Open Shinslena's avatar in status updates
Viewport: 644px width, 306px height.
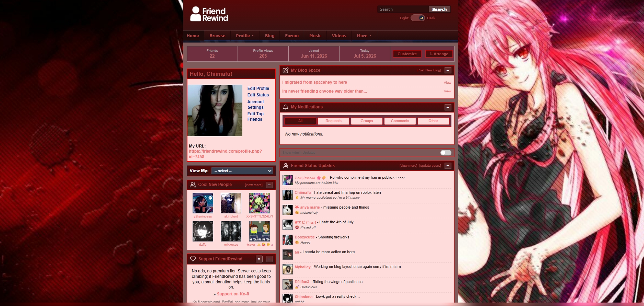tap(288, 298)
